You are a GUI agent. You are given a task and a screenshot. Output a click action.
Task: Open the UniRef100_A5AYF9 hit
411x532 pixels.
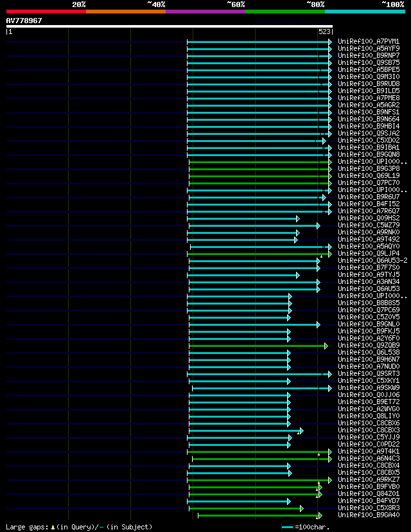pos(369,49)
